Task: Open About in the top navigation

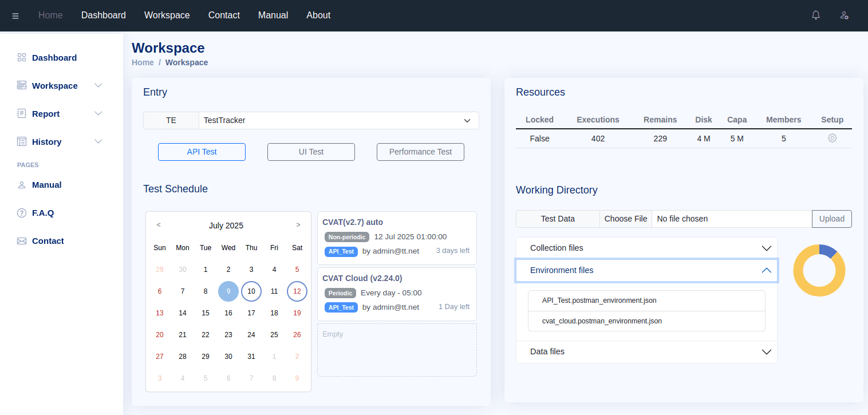Action: (318, 15)
